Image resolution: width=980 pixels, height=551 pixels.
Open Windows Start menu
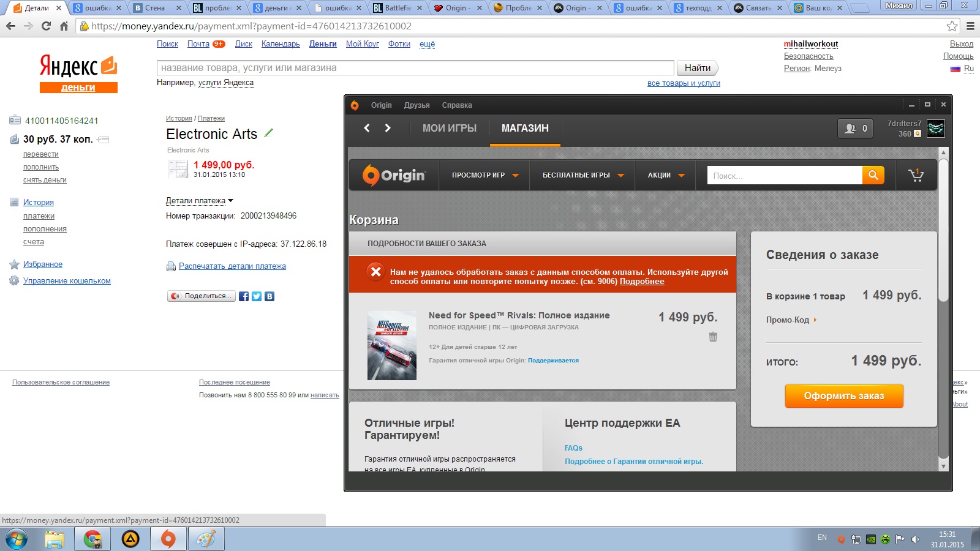[17, 539]
